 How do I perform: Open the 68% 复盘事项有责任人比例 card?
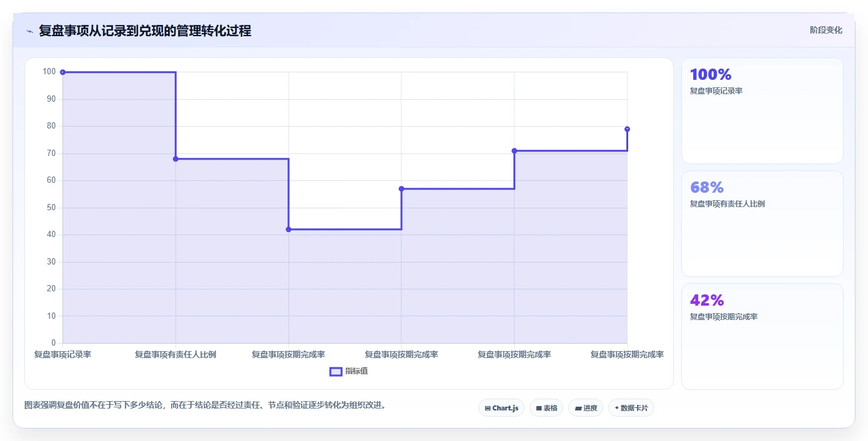coord(762,223)
